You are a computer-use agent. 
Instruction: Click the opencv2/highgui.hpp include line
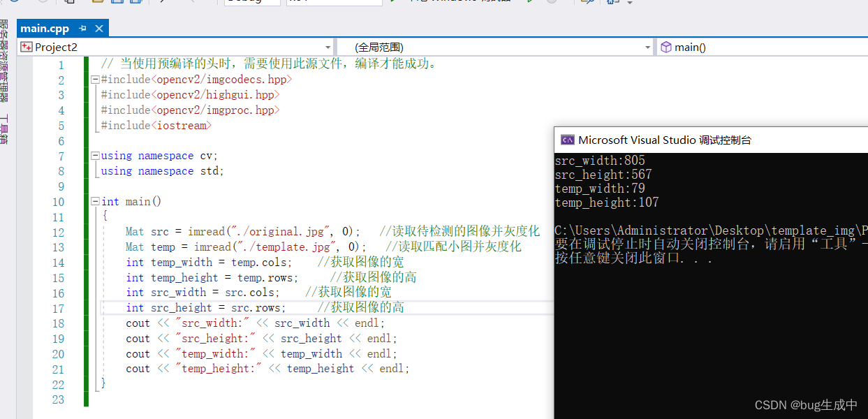coord(190,95)
